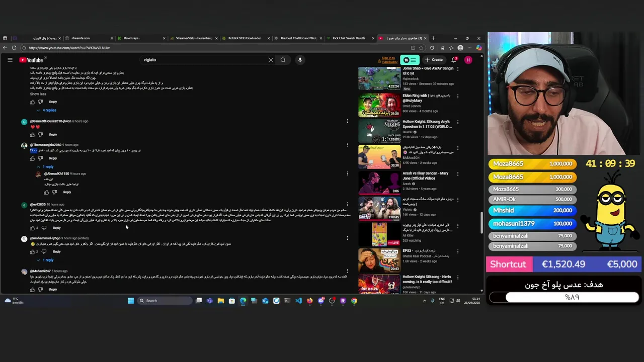644x362 pixels.
Task: Open options menu for @AhmadKh1150 reply
Action: click(347, 173)
